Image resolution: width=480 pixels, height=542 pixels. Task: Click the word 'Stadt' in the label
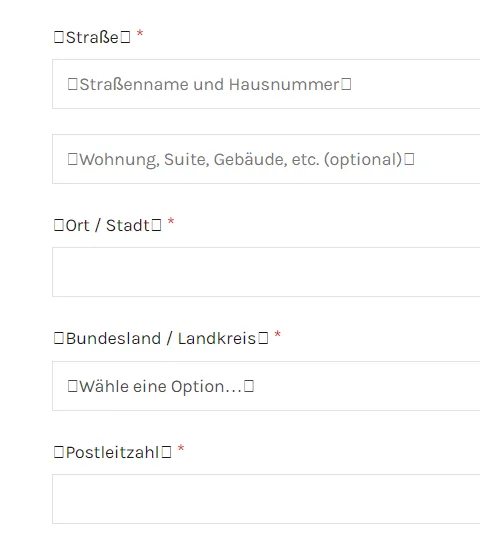[128, 226]
